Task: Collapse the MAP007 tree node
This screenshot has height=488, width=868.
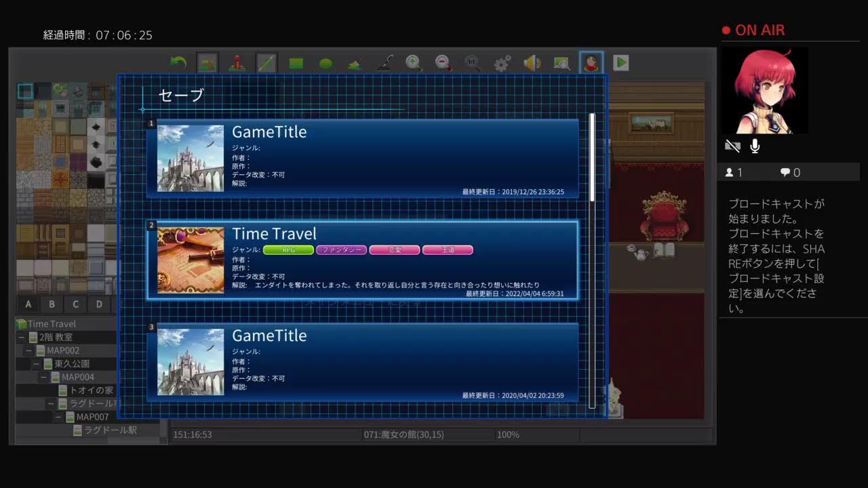Action: tap(59, 417)
